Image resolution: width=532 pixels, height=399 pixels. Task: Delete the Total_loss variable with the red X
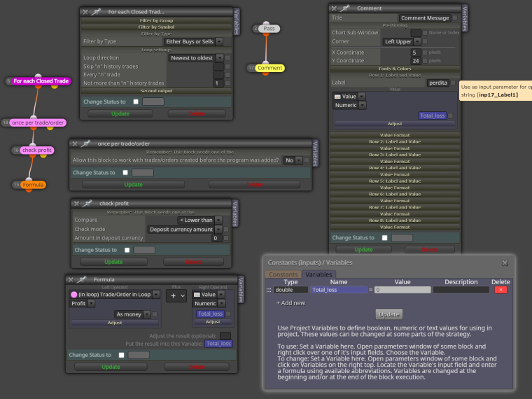coord(500,290)
